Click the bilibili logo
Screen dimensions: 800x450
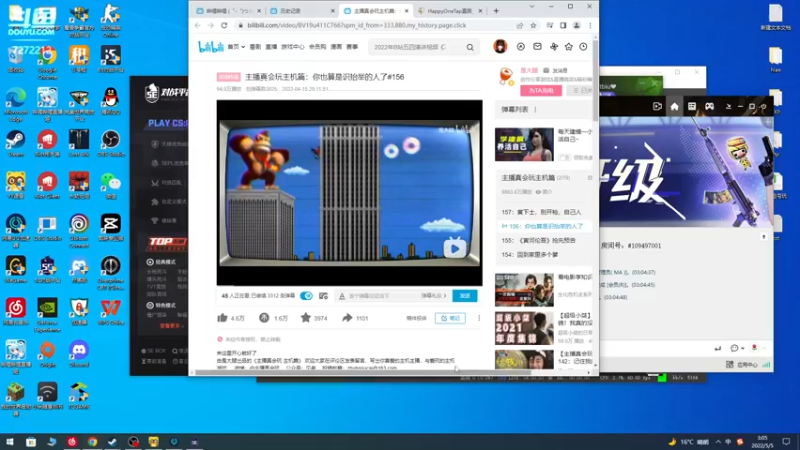tap(211, 47)
